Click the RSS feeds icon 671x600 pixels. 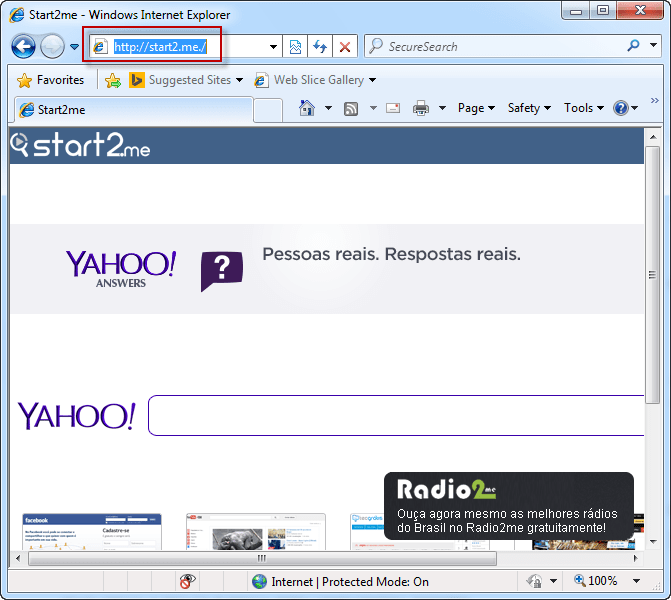click(351, 109)
